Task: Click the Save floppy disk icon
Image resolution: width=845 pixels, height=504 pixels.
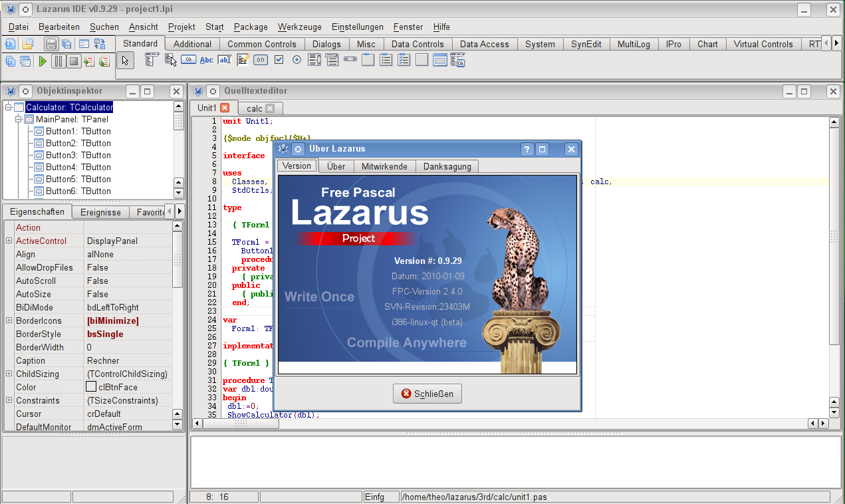Action: pos(51,44)
